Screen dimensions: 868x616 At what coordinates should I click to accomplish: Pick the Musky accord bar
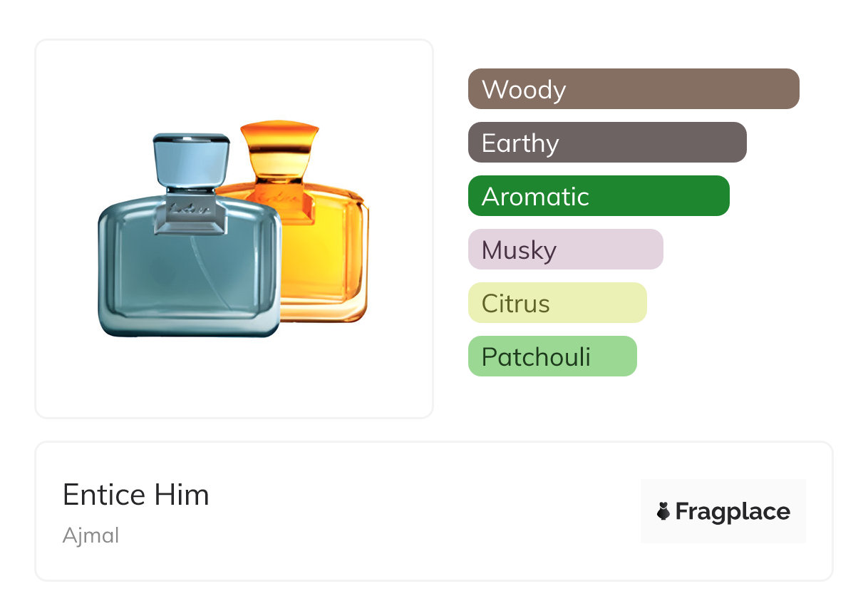tap(565, 250)
